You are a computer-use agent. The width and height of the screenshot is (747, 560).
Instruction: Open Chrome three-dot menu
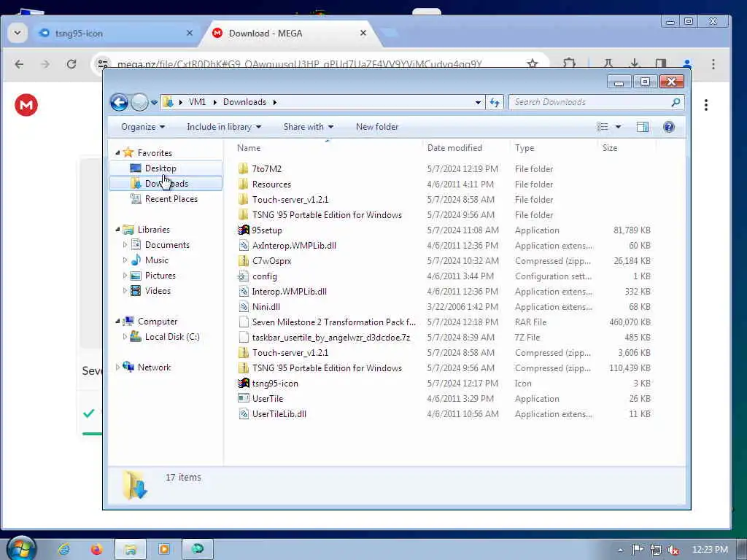coord(713,64)
